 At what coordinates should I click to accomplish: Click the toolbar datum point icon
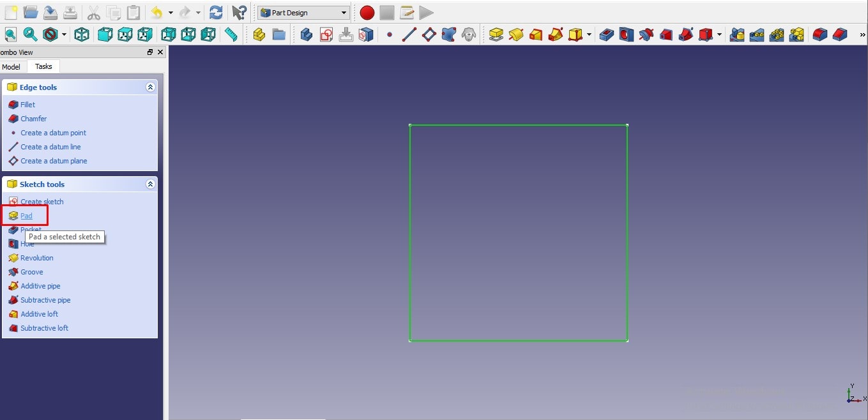pyautogui.click(x=390, y=34)
